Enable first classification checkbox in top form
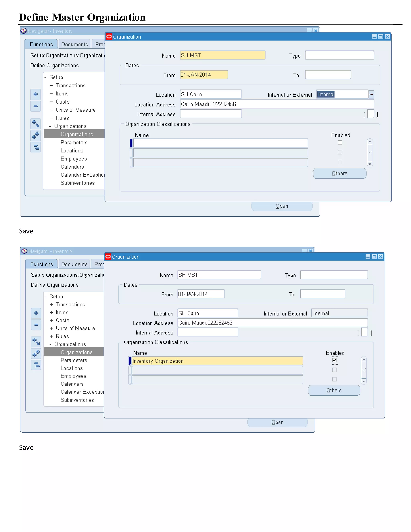The height and width of the screenshot is (532, 411). click(x=340, y=143)
